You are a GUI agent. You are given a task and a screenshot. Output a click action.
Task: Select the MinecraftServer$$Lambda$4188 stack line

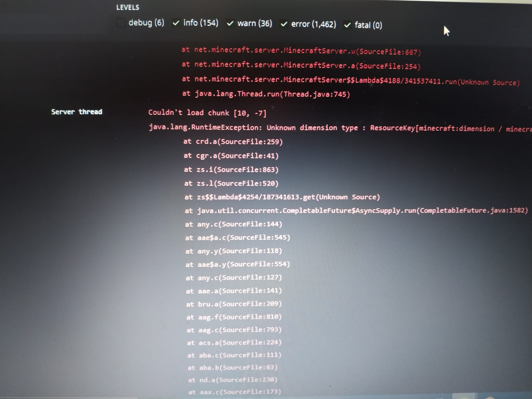coord(350,80)
